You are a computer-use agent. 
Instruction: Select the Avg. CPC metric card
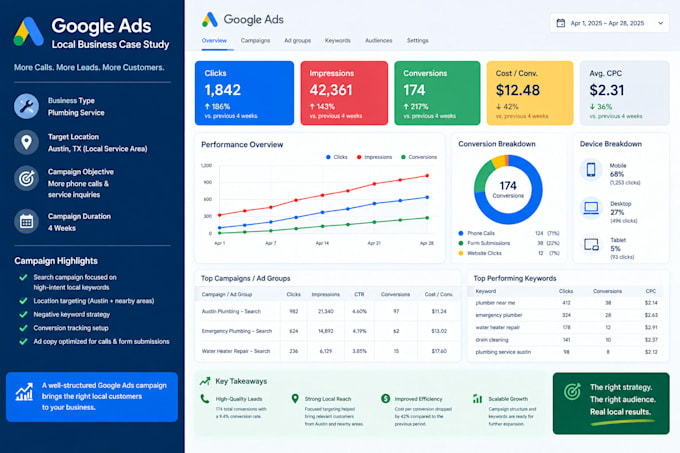click(x=625, y=93)
